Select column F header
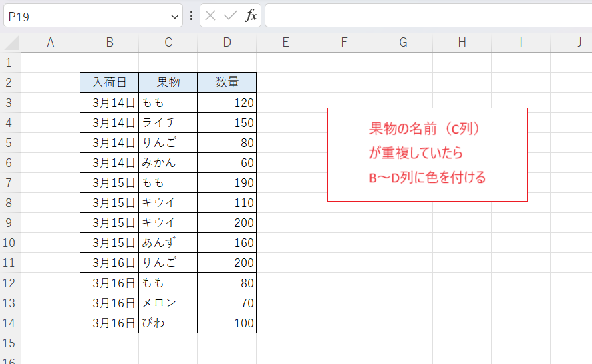Image resolution: width=592 pixels, height=364 pixels. point(344,43)
